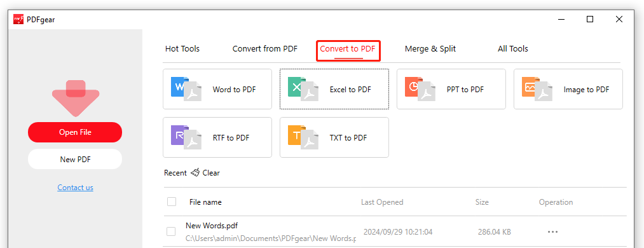
Task: Follow the Contact us link
Action: 75,188
